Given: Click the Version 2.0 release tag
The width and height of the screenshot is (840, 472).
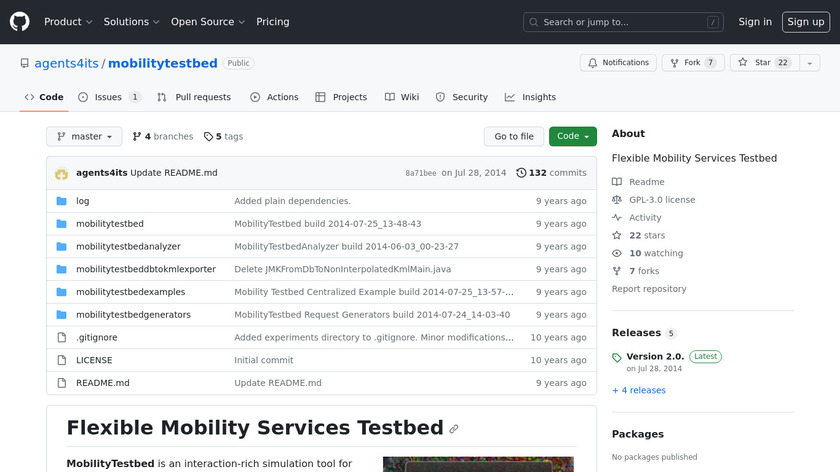Looking at the screenshot, I should 654,356.
